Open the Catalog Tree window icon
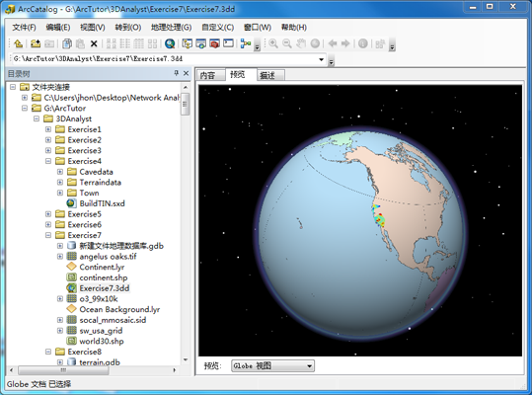Viewport: 532px width, 395px height. 187,43
